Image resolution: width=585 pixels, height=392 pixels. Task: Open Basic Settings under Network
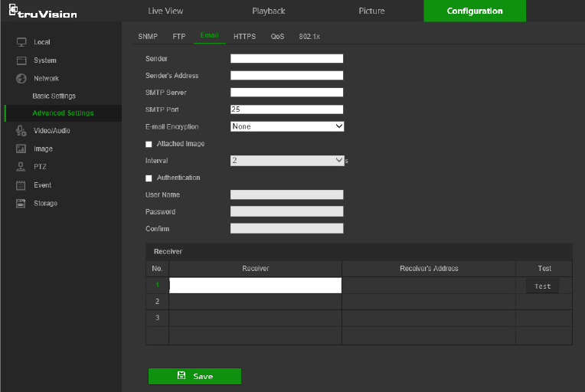[x=54, y=96]
